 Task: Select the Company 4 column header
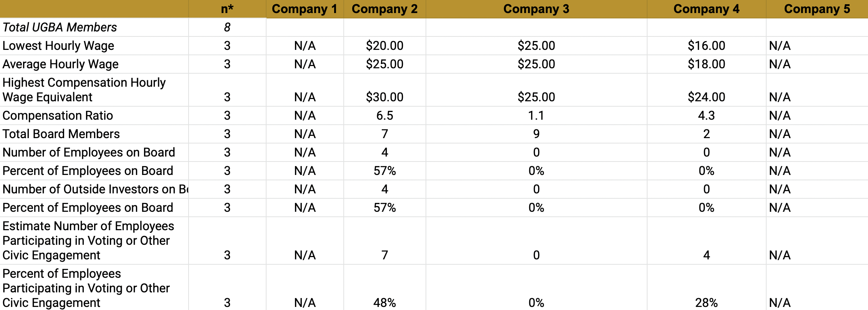click(x=706, y=9)
